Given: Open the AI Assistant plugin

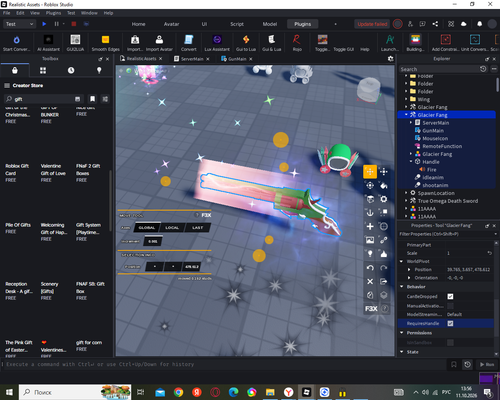Looking at the screenshot, I should tap(48, 43).
